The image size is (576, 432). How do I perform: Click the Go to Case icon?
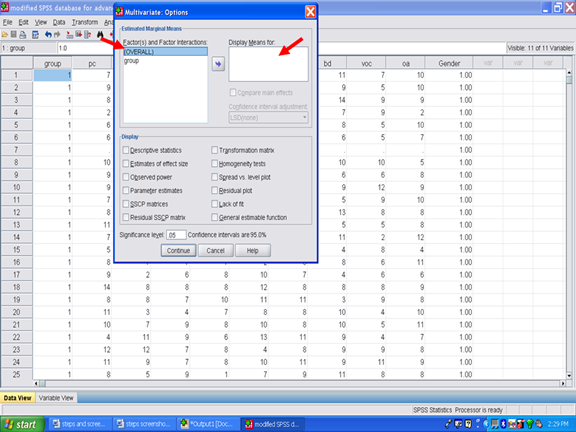pyautogui.click(x=69, y=35)
